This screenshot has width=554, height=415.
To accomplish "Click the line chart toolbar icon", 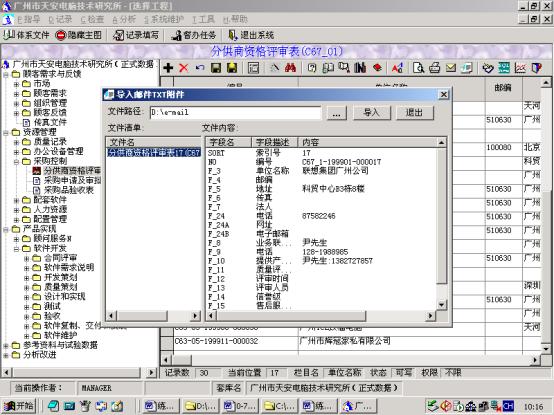I will (x=520, y=68).
